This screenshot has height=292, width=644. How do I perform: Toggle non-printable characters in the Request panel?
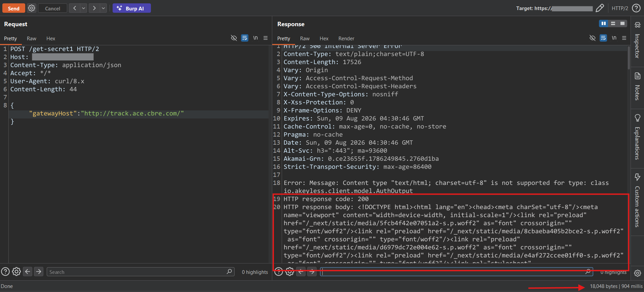pyautogui.click(x=234, y=38)
